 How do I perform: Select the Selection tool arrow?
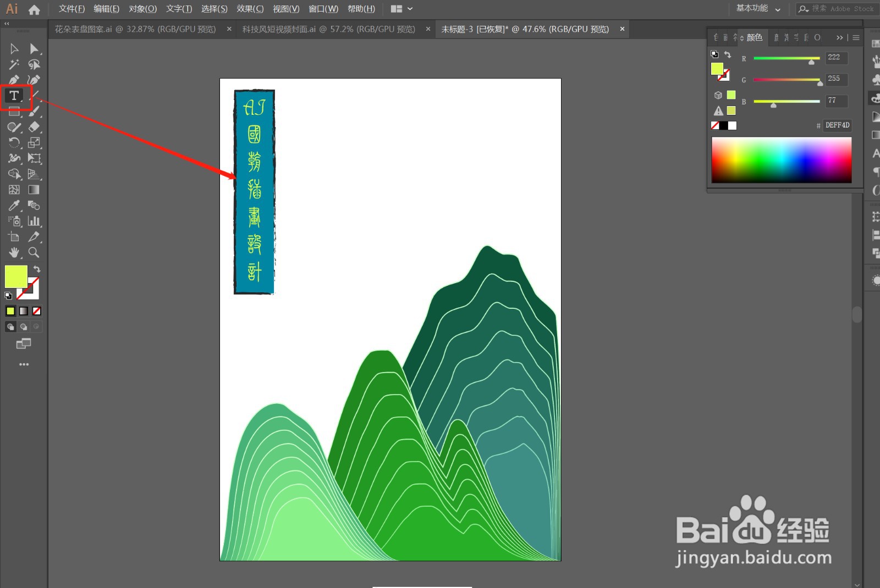coord(14,49)
